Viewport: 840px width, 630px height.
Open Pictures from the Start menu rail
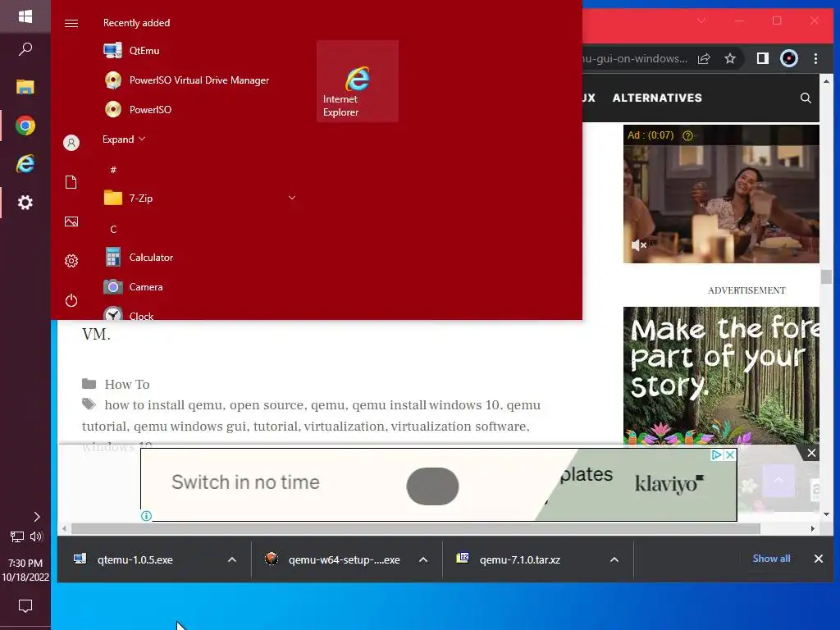(71, 221)
